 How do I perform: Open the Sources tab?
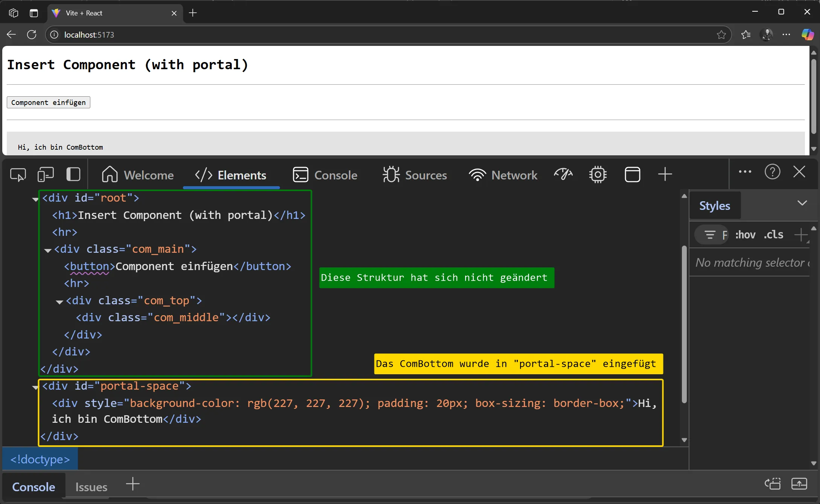[415, 175]
